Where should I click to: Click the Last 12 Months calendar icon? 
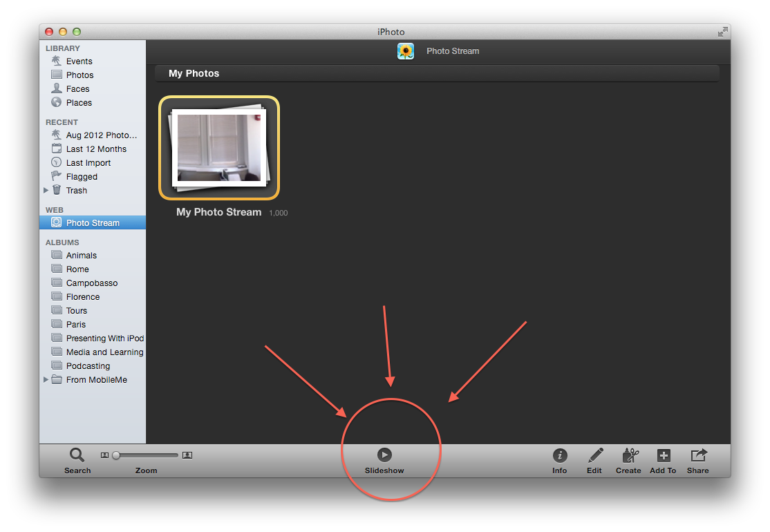pyautogui.click(x=57, y=149)
